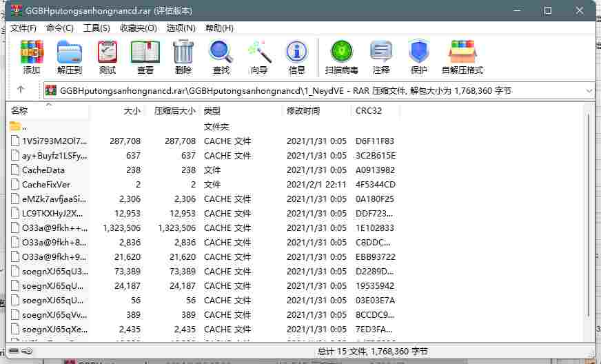Launch the Wizard (向导) wand icon

259,52
